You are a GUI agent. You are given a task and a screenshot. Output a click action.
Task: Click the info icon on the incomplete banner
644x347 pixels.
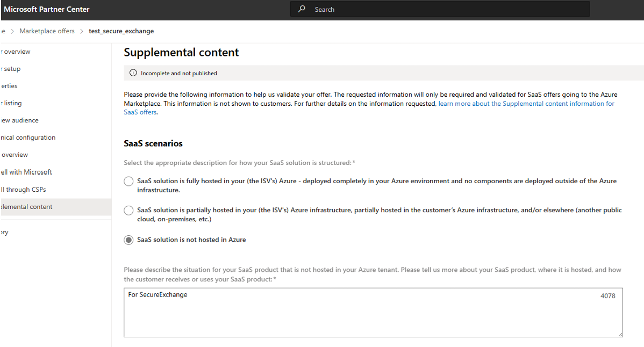132,72
